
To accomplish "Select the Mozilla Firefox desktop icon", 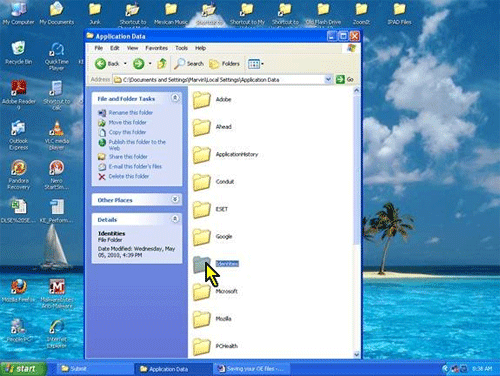I will 18,290.
